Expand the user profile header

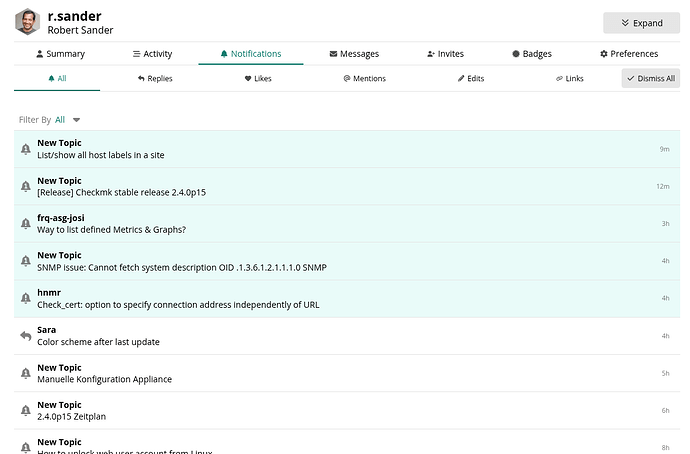641,23
